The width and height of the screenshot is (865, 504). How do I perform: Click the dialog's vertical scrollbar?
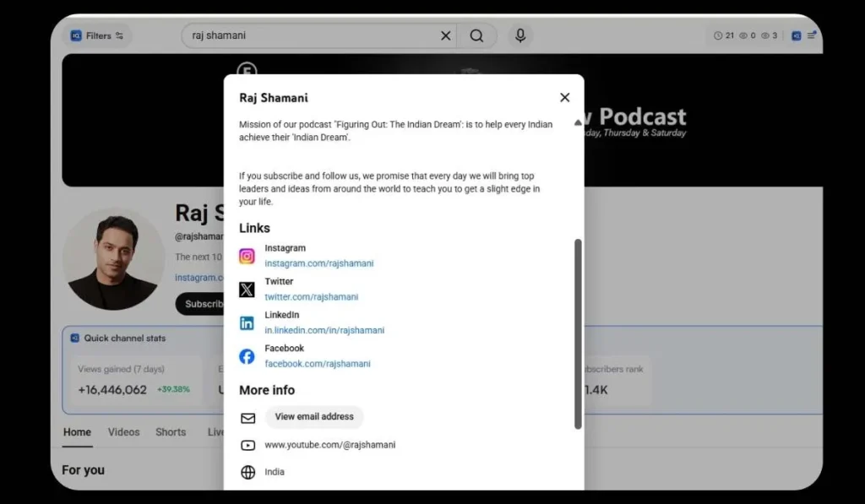pos(578,333)
